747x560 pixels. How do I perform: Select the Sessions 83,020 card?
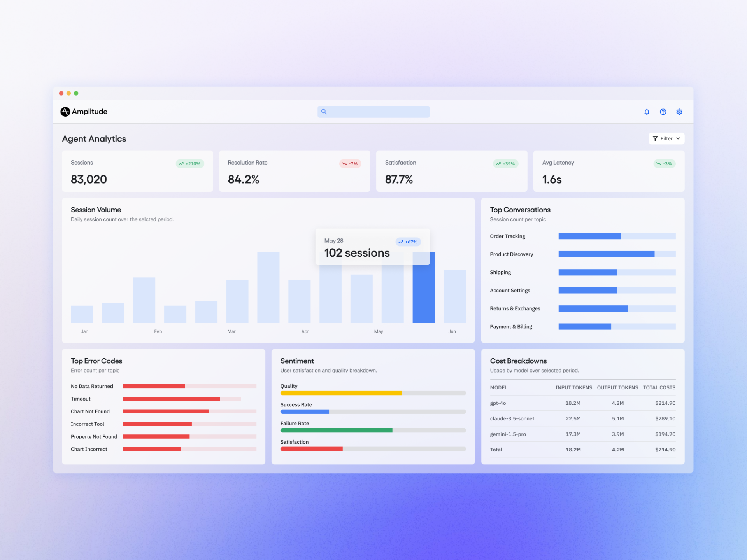[x=137, y=171]
